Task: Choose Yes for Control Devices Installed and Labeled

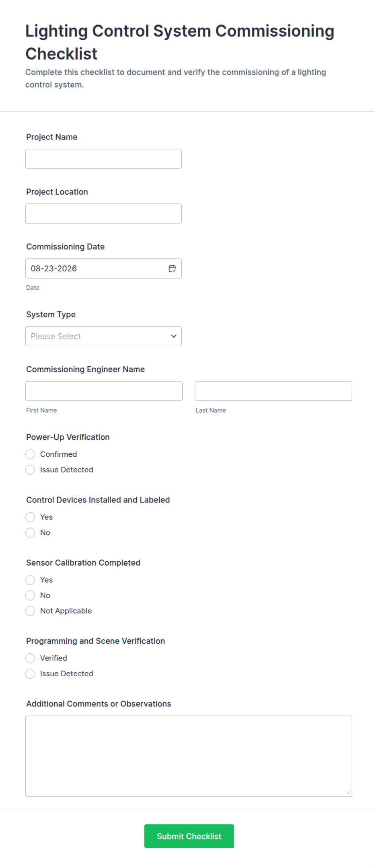Action: tap(30, 517)
